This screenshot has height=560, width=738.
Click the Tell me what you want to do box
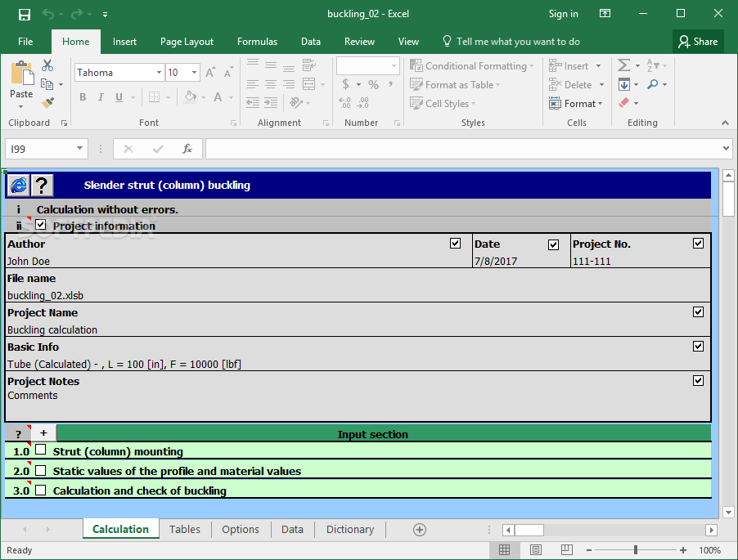click(511, 42)
